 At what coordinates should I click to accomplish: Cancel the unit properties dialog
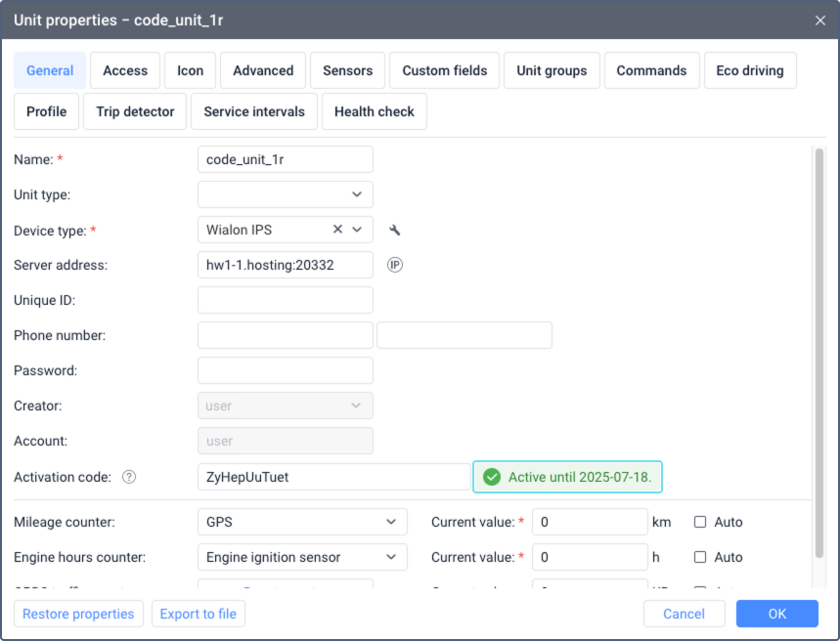685,614
